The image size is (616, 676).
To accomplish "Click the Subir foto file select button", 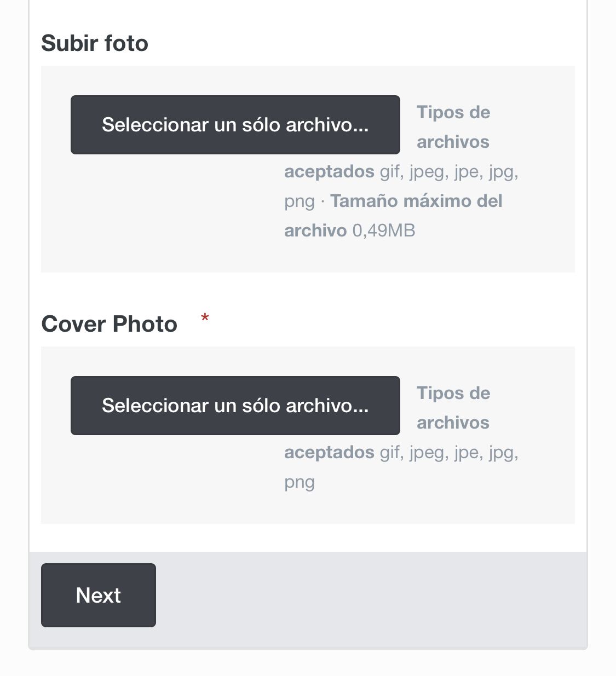I will click(235, 125).
